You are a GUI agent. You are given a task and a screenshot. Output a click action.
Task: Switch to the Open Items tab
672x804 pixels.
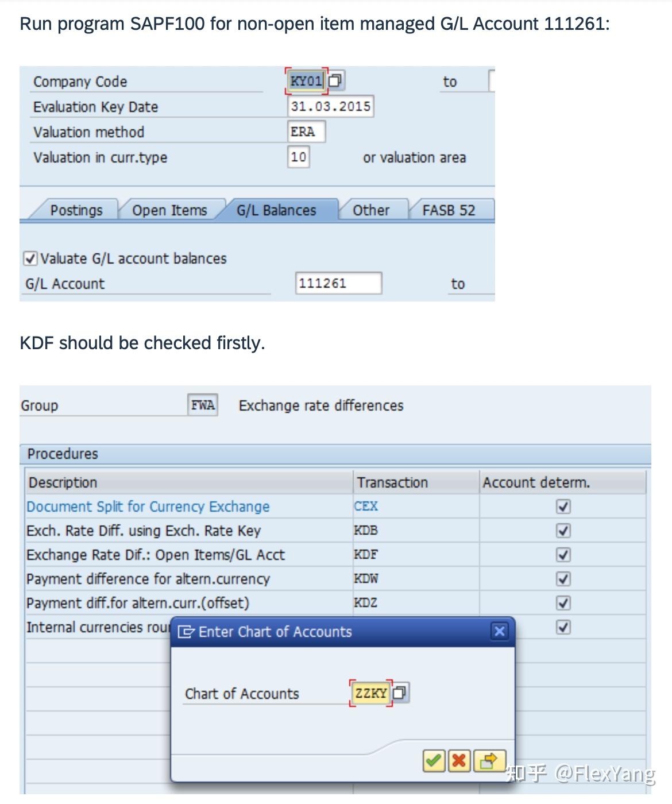pyautogui.click(x=169, y=210)
